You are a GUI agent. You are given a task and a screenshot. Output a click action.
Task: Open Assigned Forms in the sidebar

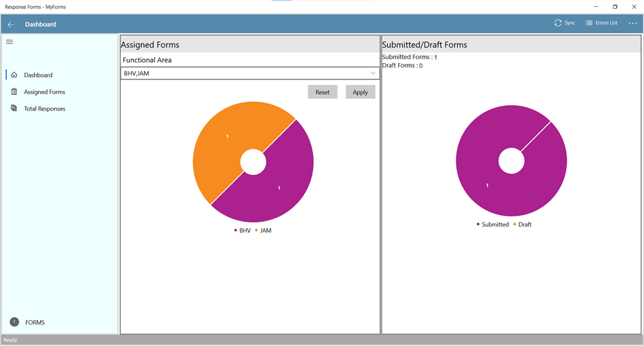tap(44, 92)
